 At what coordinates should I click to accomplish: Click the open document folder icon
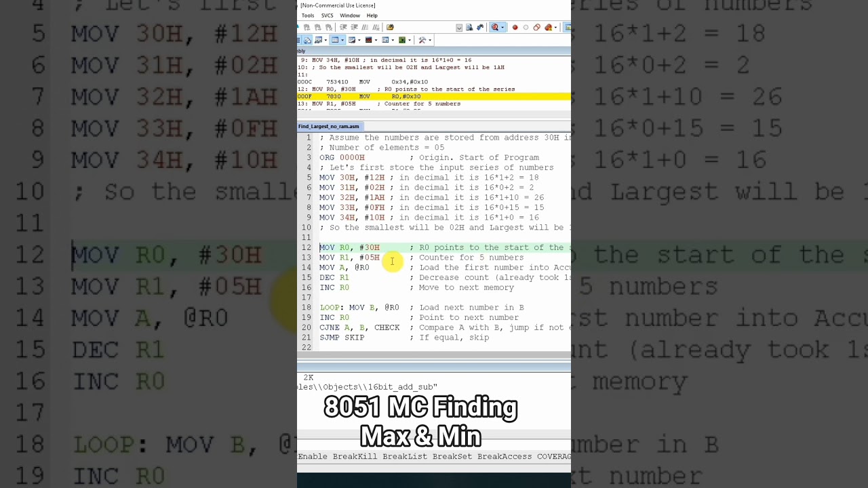[x=390, y=27]
